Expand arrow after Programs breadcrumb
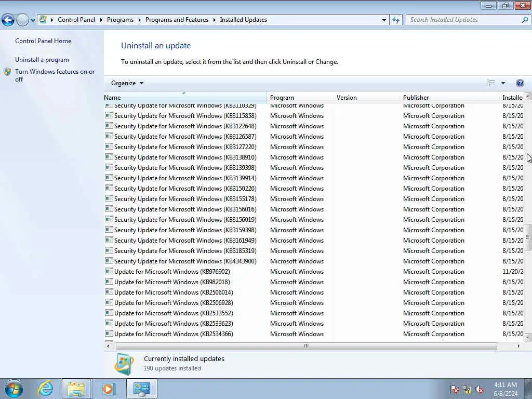This screenshot has width=532, height=399. (139, 20)
